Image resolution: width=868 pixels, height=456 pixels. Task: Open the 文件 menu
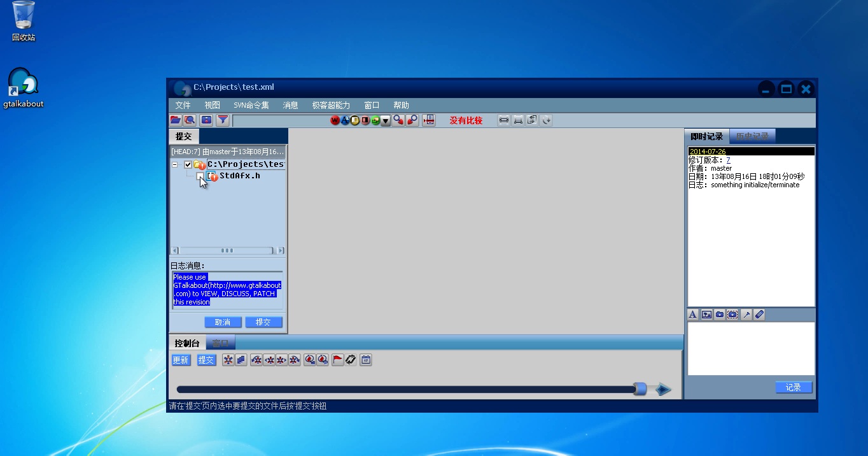pos(183,106)
